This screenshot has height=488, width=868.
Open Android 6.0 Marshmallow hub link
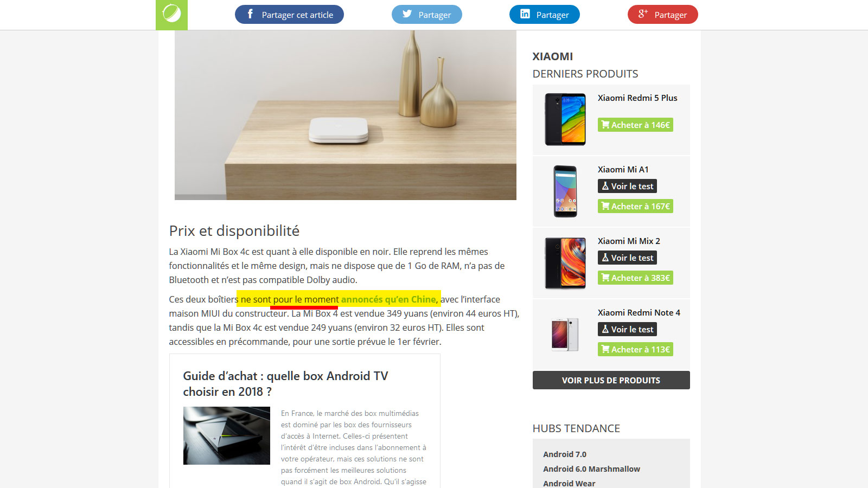pos(591,469)
